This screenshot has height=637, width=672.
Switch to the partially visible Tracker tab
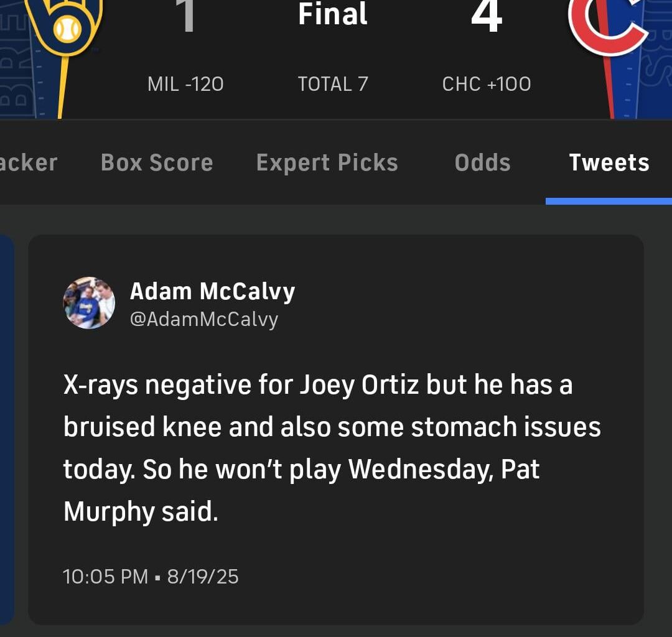tap(28, 163)
